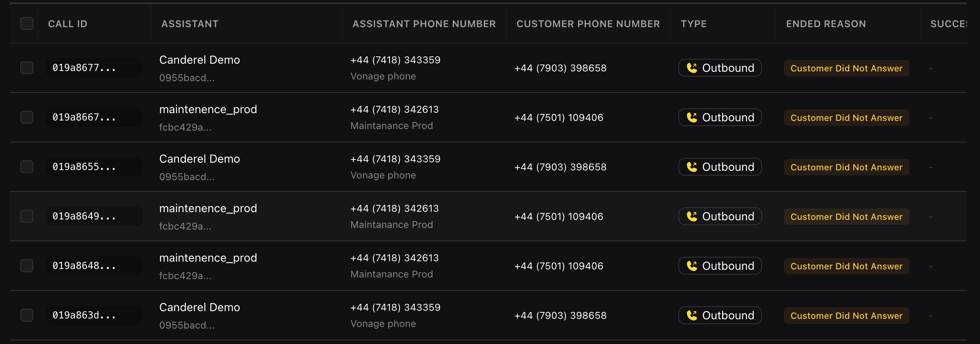Click the Call ID column header
This screenshot has width=980, height=344.
point(67,24)
